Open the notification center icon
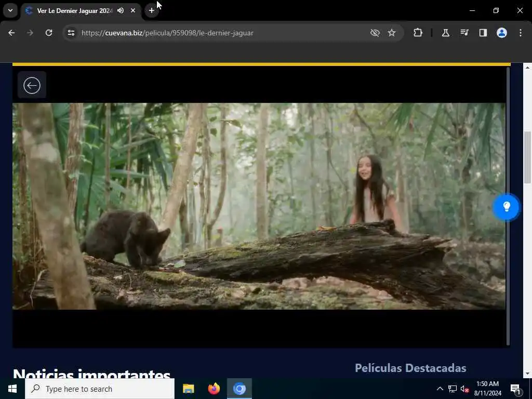This screenshot has height=399, width=532. pos(515,389)
